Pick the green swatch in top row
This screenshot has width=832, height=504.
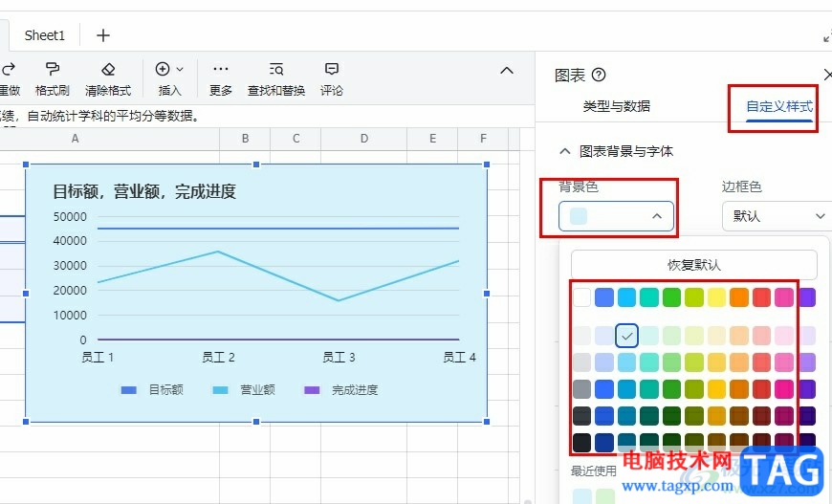(x=671, y=297)
